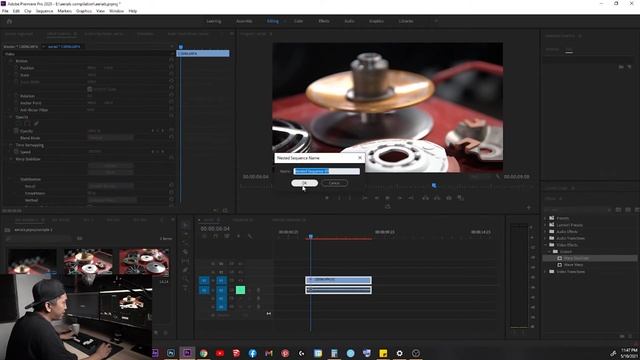This screenshot has width=640, height=360.
Task: Toggle Snap in timeline header
Action: (216, 236)
